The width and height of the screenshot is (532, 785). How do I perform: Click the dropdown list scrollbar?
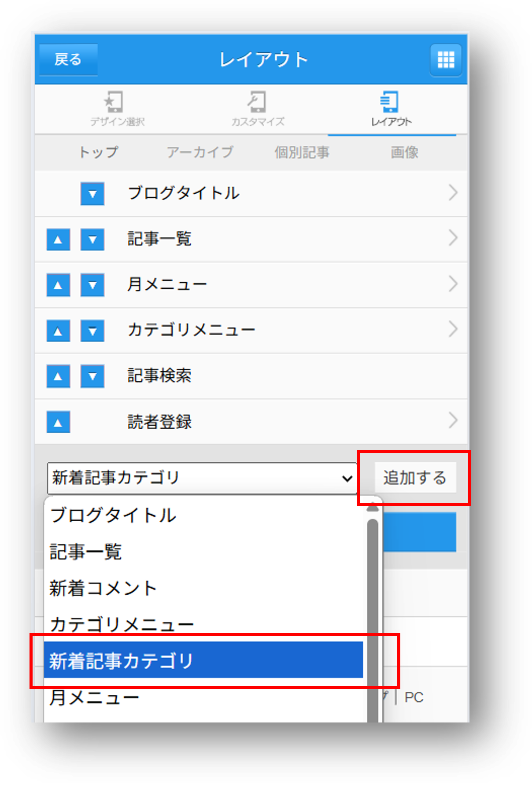[373, 621]
